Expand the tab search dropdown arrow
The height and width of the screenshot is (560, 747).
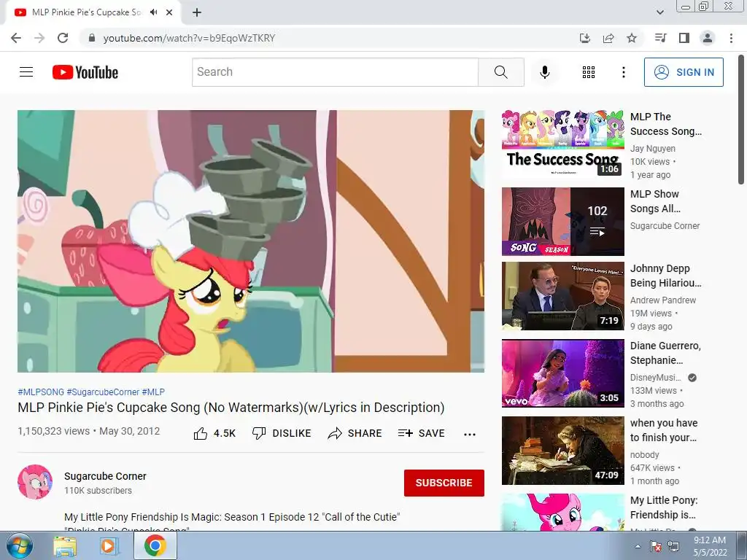pos(659,12)
